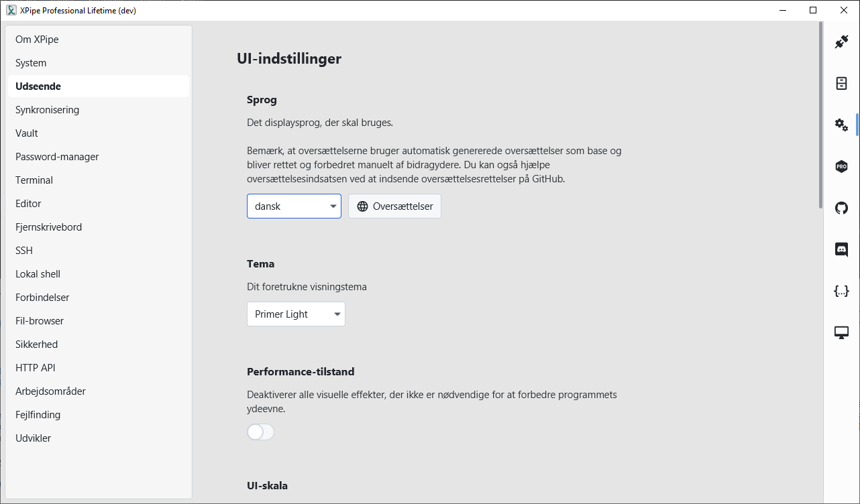Image resolution: width=860 pixels, height=504 pixels.
Task: Open the Discord icon link
Action: coord(841,249)
